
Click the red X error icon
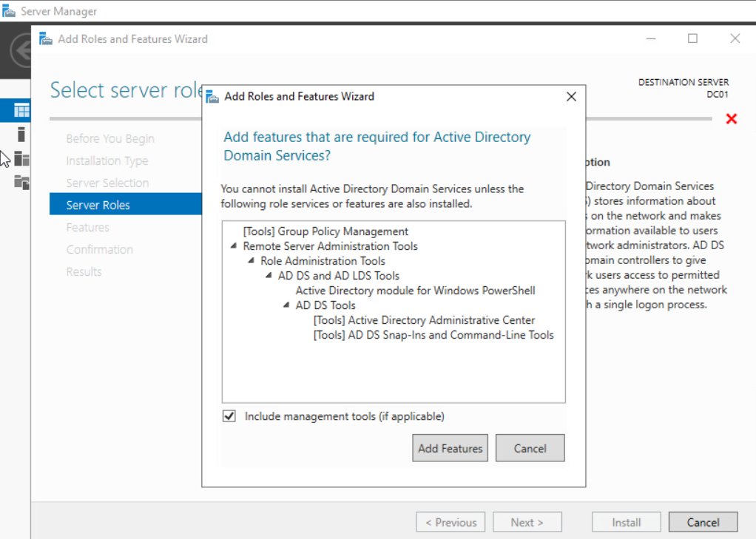[x=732, y=118]
